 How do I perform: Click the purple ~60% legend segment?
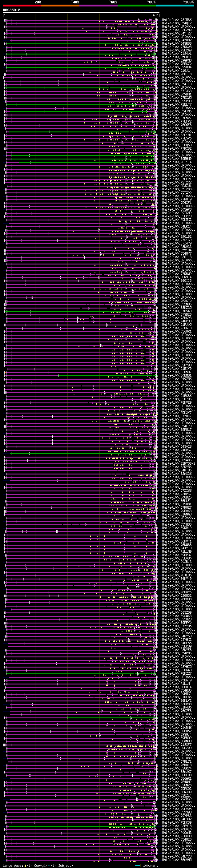[99, 6]
